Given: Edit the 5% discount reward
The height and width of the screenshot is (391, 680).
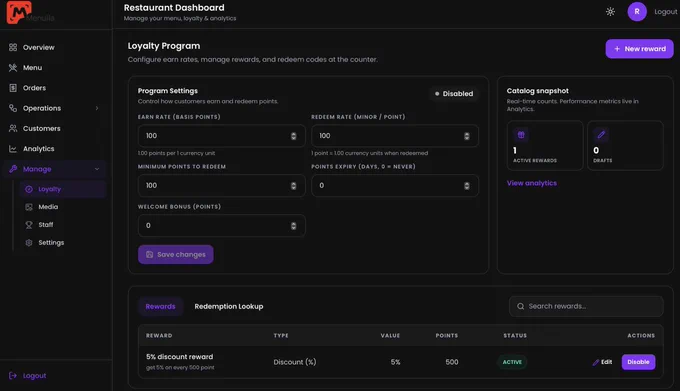Looking at the screenshot, I should click(x=602, y=362).
